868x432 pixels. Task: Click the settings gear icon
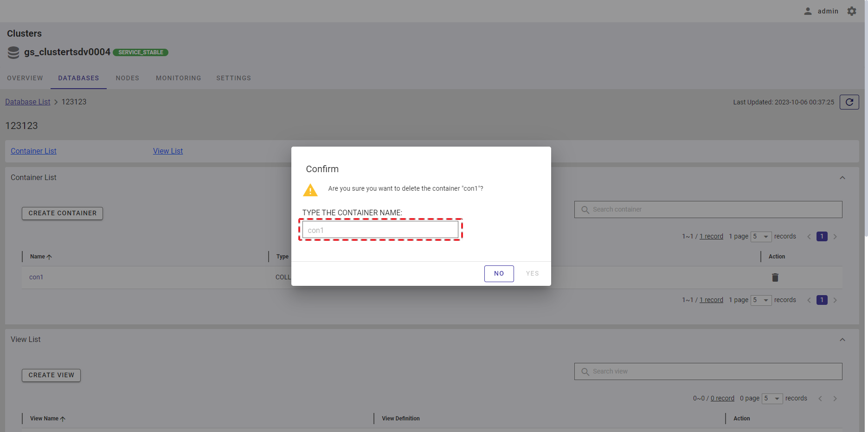coord(852,11)
